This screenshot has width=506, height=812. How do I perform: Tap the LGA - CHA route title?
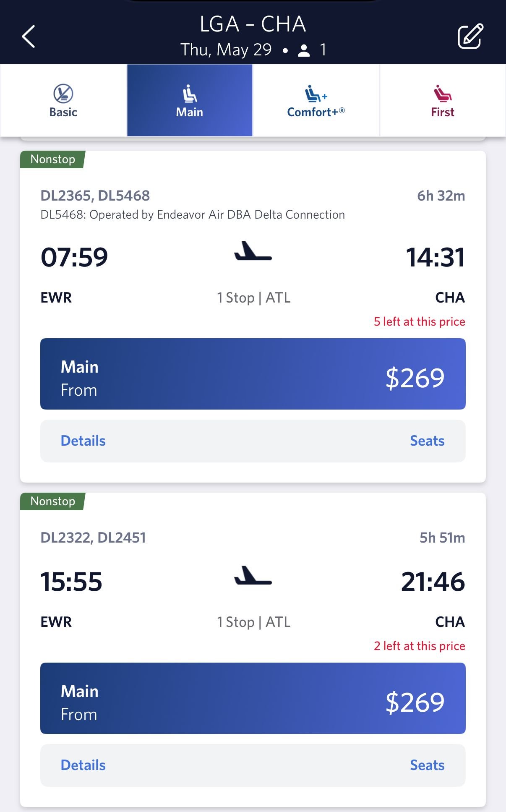[x=253, y=24]
